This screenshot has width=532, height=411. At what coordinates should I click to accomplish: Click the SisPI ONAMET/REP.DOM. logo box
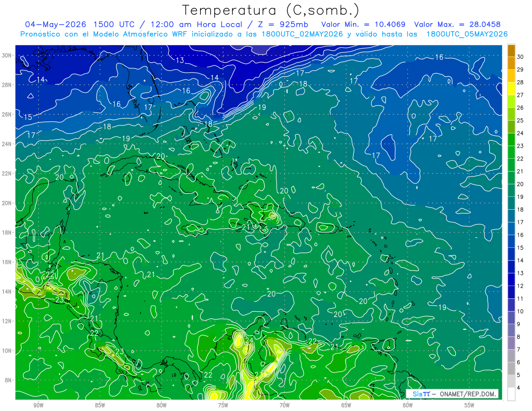click(x=452, y=394)
